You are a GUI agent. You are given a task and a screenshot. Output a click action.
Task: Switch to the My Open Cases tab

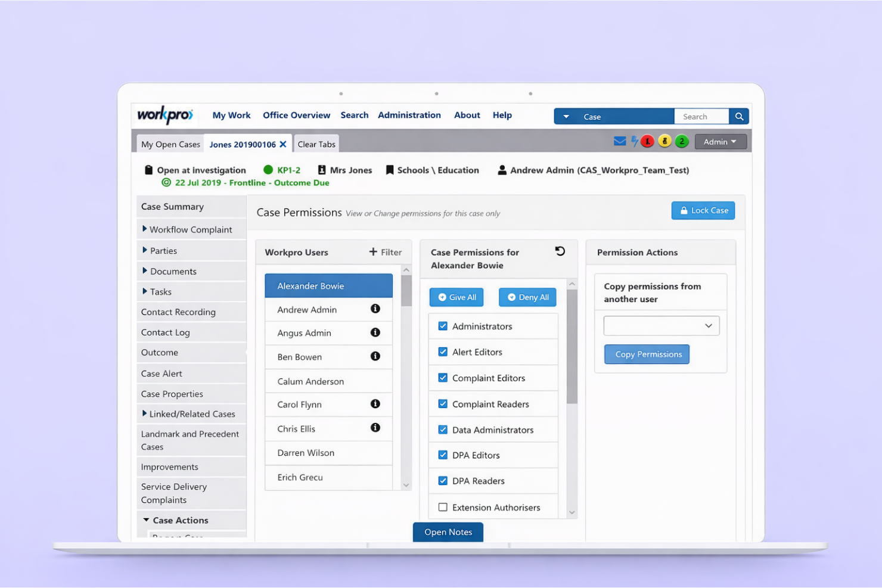point(170,144)
